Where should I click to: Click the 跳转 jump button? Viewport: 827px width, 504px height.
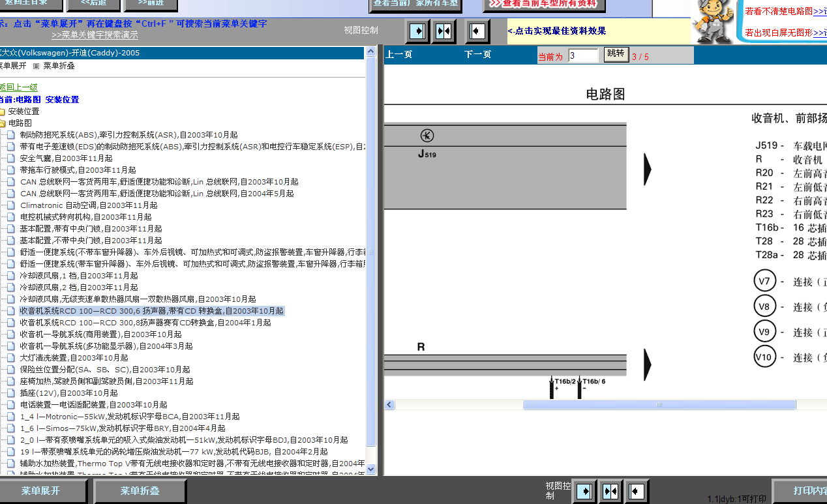pos(615,54)
